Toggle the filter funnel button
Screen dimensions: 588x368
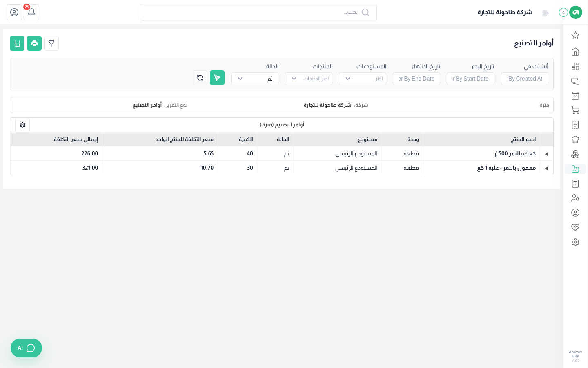(51, 43)
